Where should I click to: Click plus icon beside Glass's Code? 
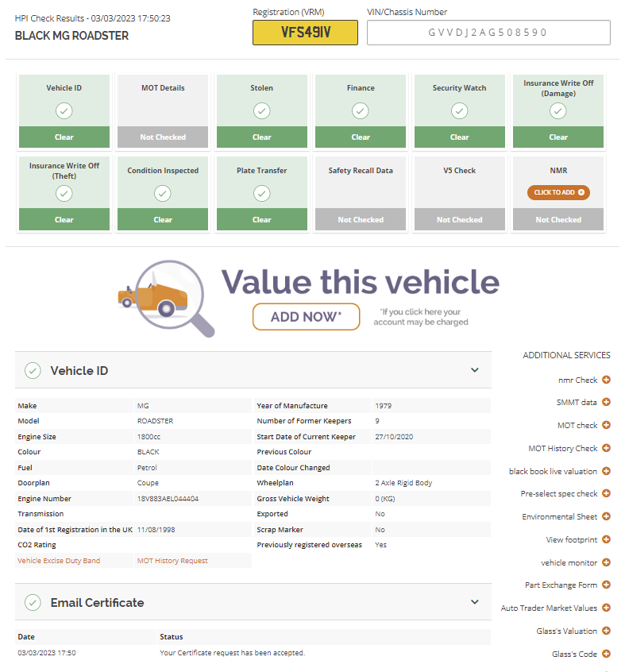606,654
